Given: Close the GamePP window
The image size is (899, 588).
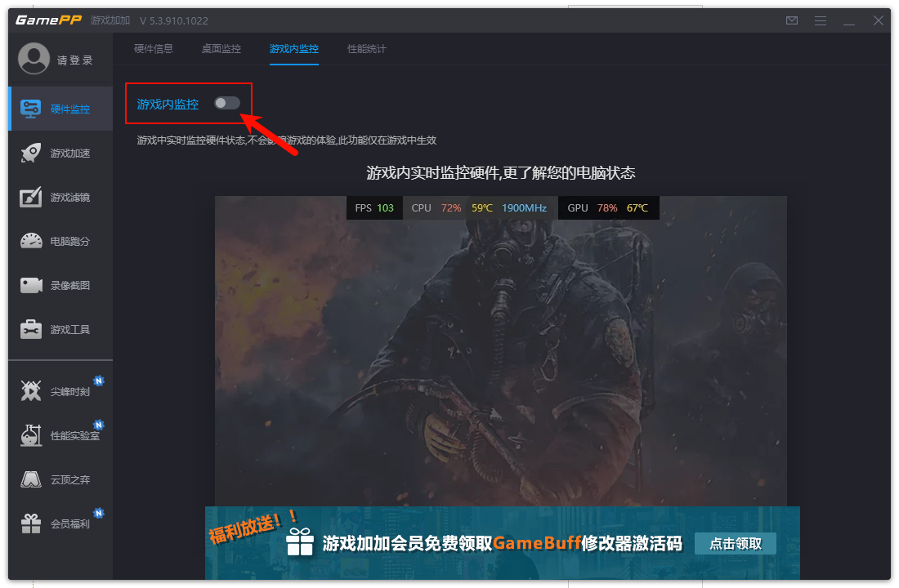Looking at the screenshot, I should [x=878, y=20].
